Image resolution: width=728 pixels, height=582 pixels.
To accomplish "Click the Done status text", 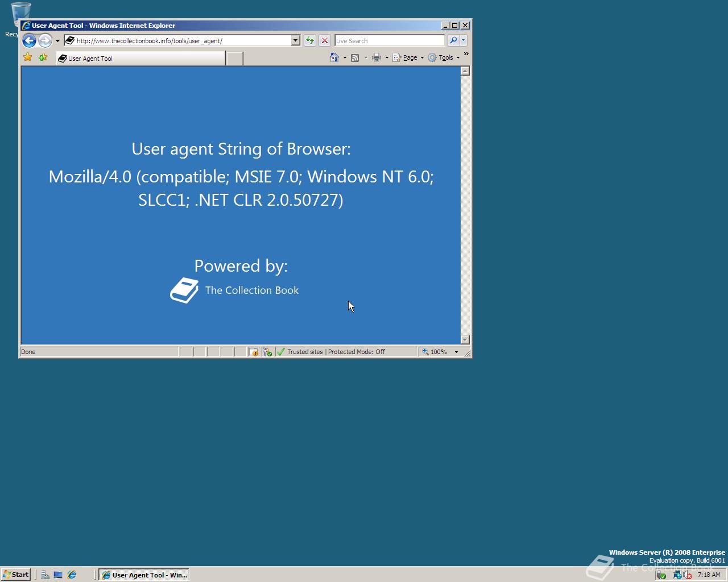I will (28, 352).
